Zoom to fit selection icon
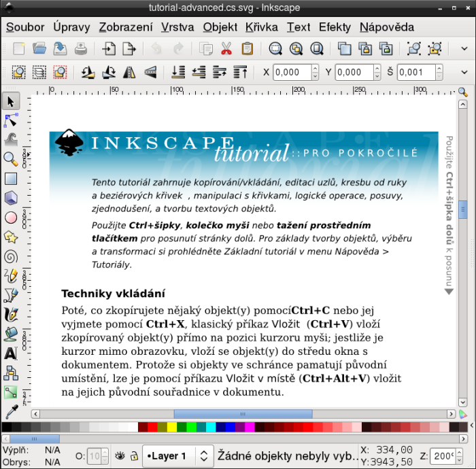The image size is (476, 469). pyautogui.click(x=275, y=48)
